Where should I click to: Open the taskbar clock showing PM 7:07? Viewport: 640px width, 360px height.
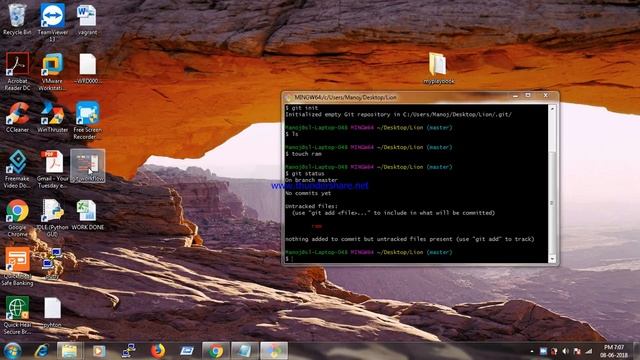(614, 351)
